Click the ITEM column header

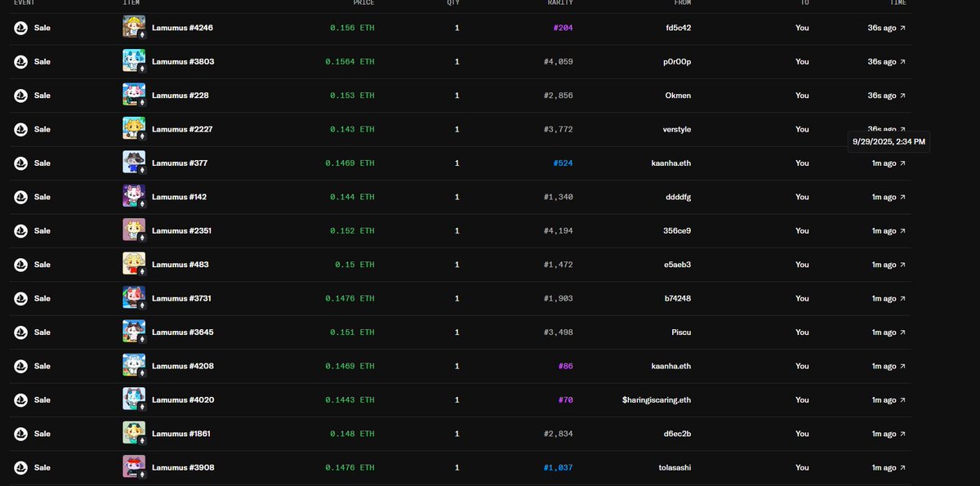pos(131,3)
